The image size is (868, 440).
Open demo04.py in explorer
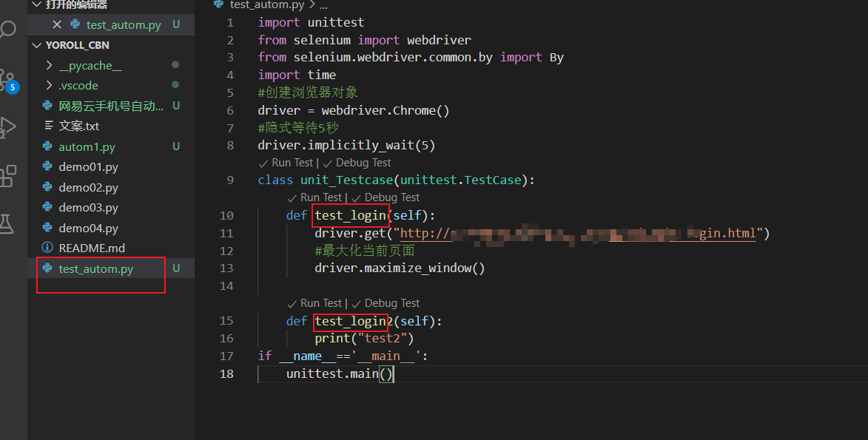[x=88, y=228]
